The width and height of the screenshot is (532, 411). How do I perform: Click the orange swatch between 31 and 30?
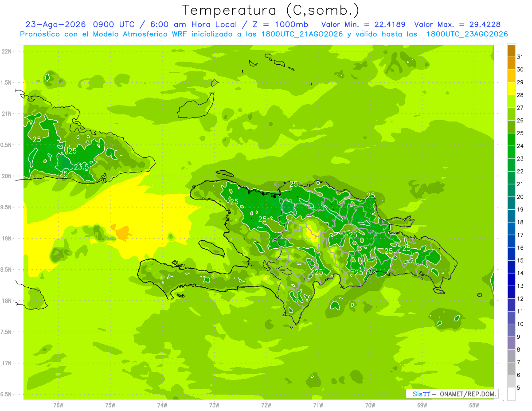[x=511, y=63]
